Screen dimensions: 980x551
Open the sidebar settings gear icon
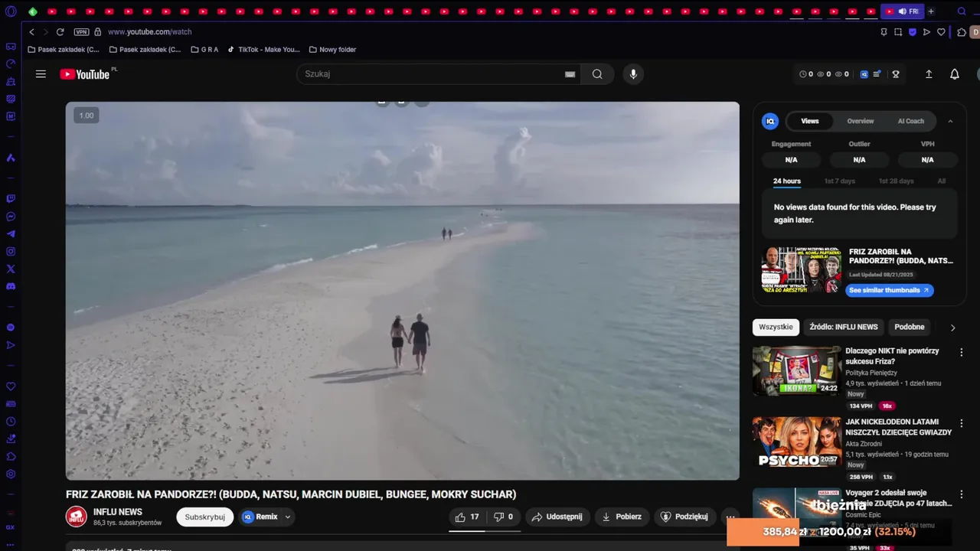tap(11, 474)
